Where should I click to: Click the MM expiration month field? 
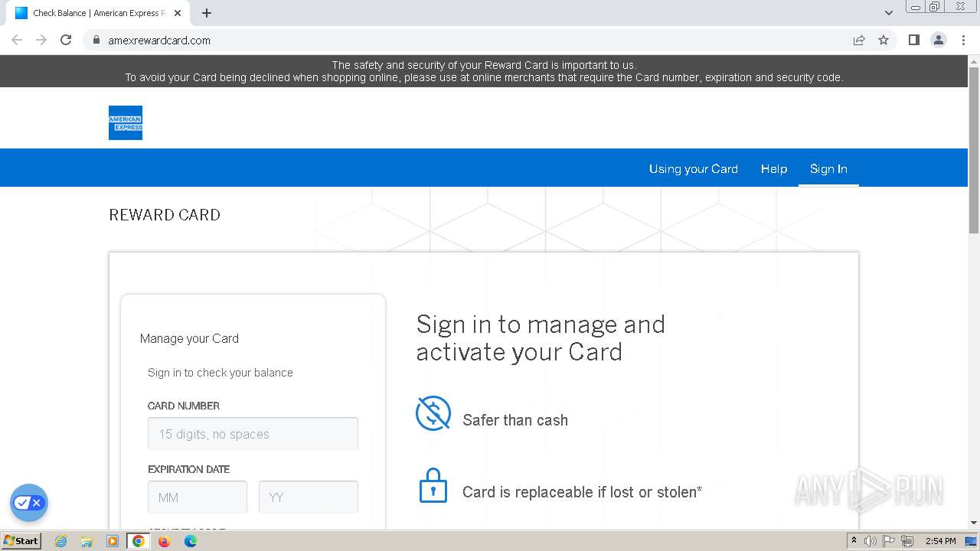click(198, 497)
